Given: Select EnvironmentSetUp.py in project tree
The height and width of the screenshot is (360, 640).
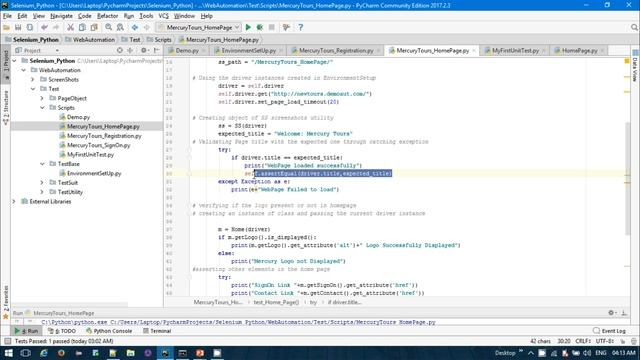Looking at the screenshot, I should pyautogui.click(x=94, y=173).
